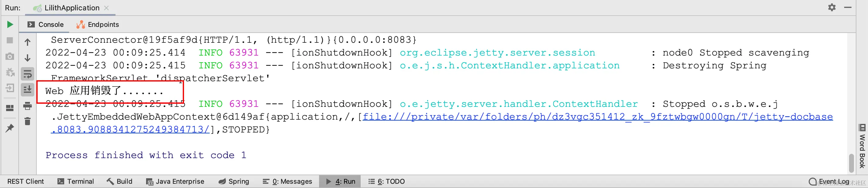Click the camera thread dump icon
Screen dimensions: 868x188
[x=10, y=56]
